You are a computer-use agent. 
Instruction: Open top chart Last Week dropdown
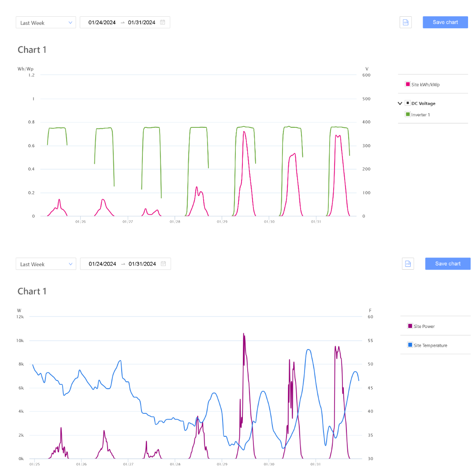46,22
